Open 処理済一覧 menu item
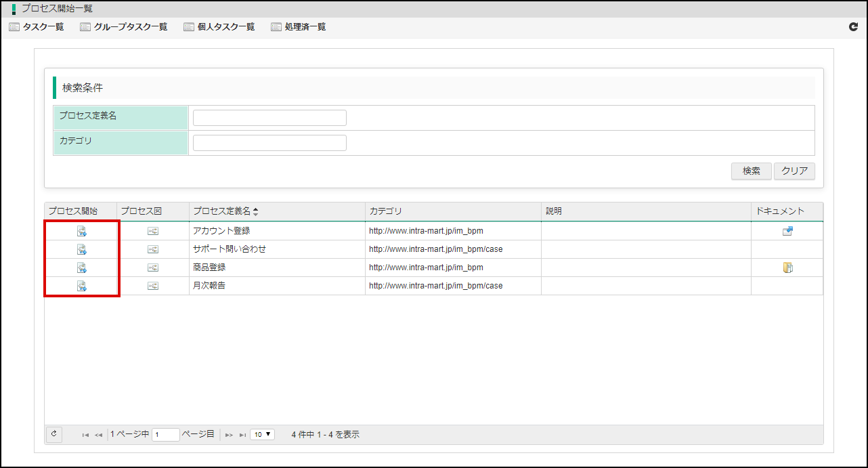 click(x=299, y=27)
